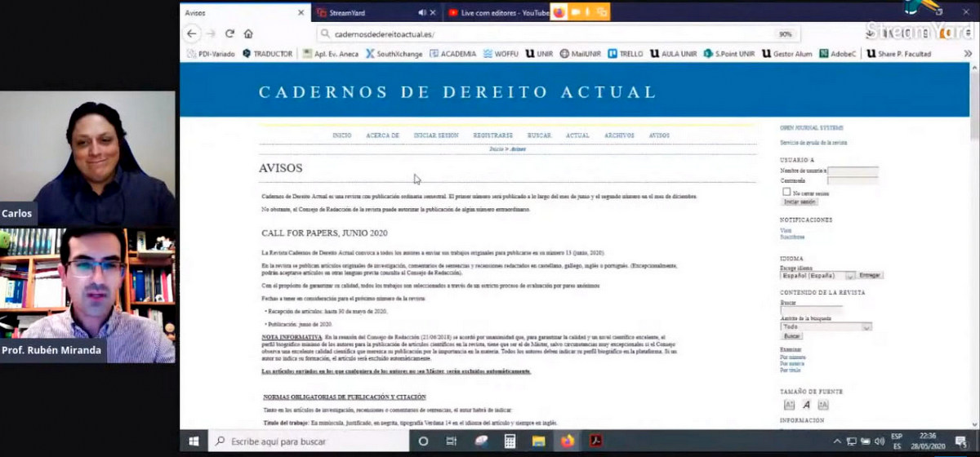The height and width of the screenshot is (457, 980).
Task: Expand the 'Todo' search scope dropdown
Action: [826, 326]
